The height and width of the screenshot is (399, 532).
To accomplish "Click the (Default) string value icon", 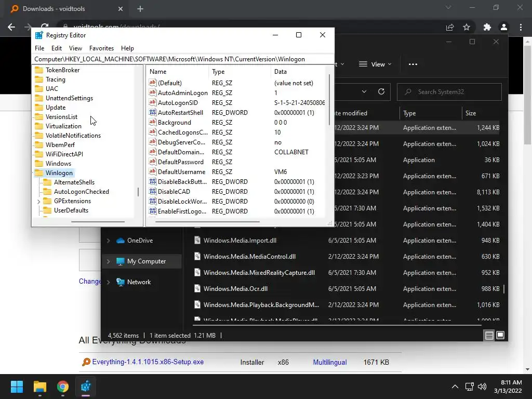I will coord(153,83).
